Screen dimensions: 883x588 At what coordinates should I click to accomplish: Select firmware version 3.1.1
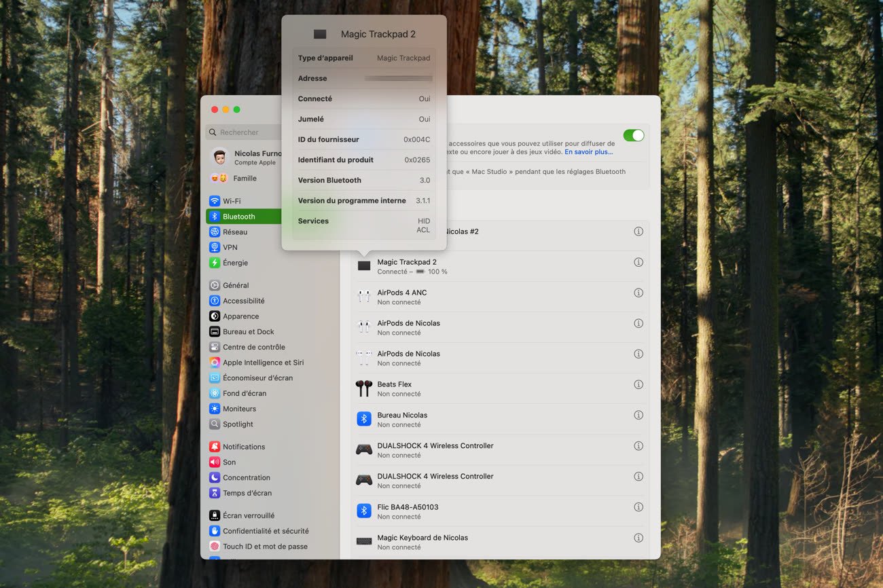click(x=423, y=201)
